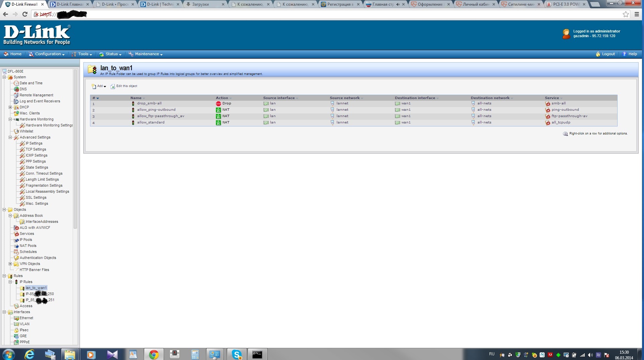Open the Configuration menu

click(x=47, y=54)
